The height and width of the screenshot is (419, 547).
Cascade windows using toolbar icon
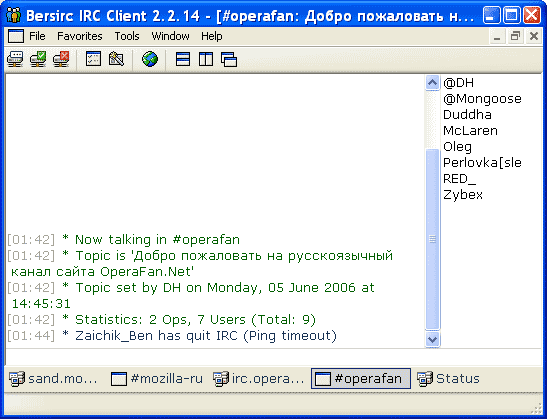(229, 59)
